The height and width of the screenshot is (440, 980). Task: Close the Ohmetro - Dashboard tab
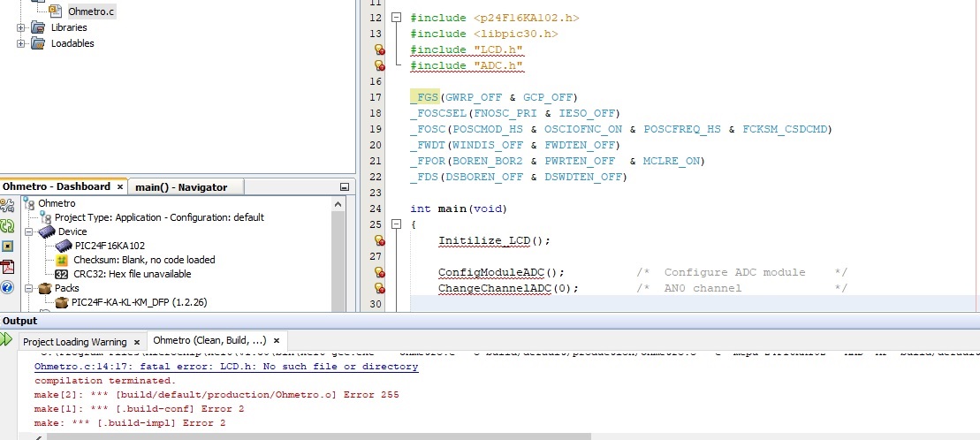(120, 186)
